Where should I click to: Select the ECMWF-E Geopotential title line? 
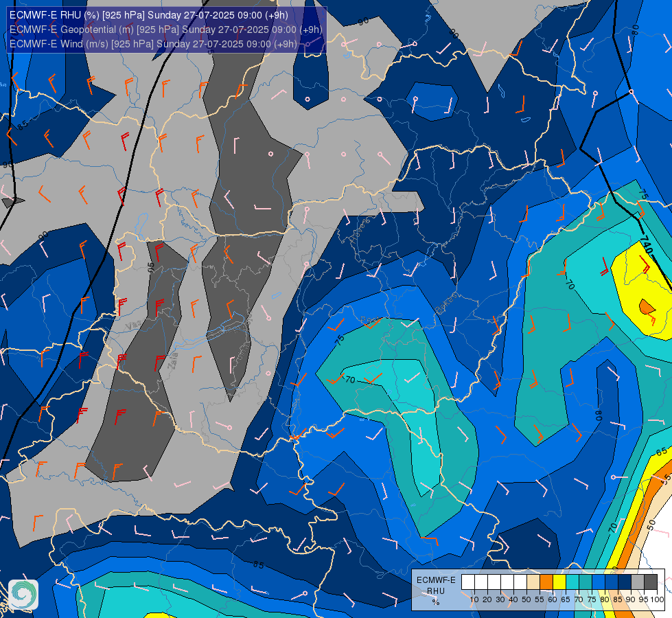165,30
